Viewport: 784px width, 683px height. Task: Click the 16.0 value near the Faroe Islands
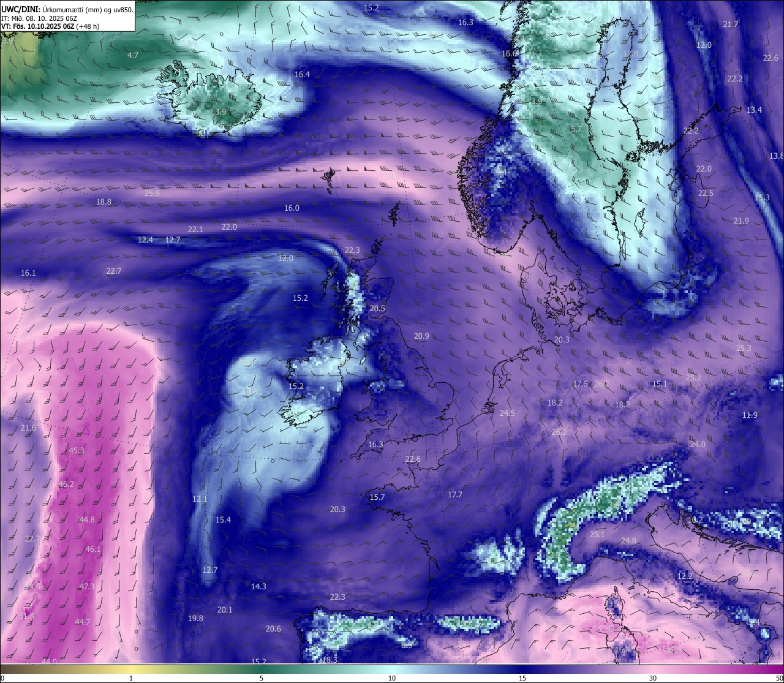pyautogui.click(x=292, y=208)
